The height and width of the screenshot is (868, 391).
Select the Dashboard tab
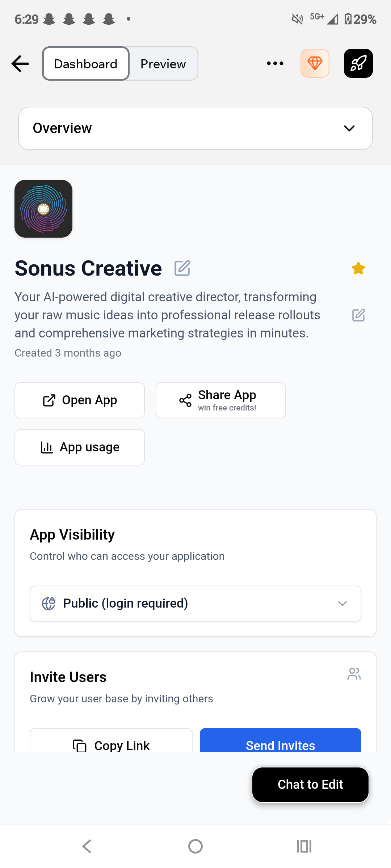86,64
